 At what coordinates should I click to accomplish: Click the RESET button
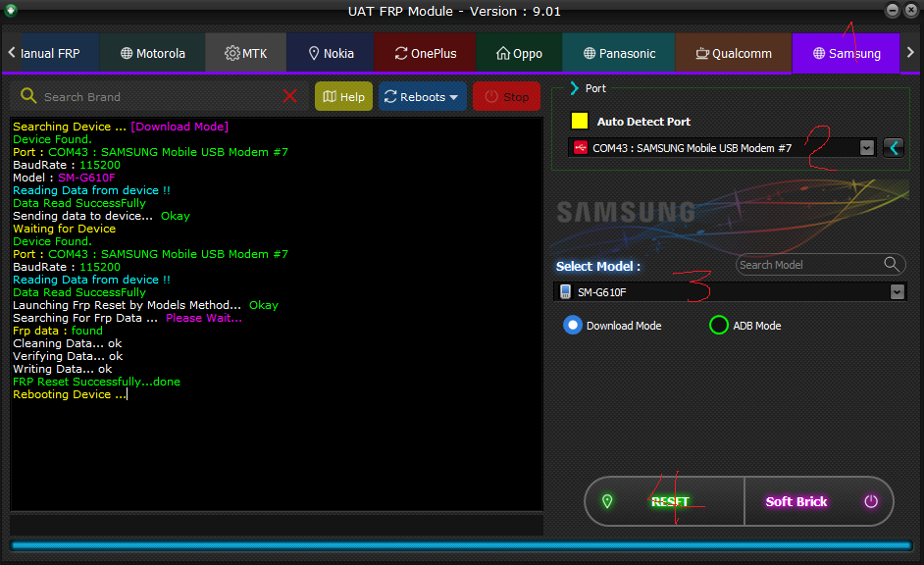click(x=665, y=501)
